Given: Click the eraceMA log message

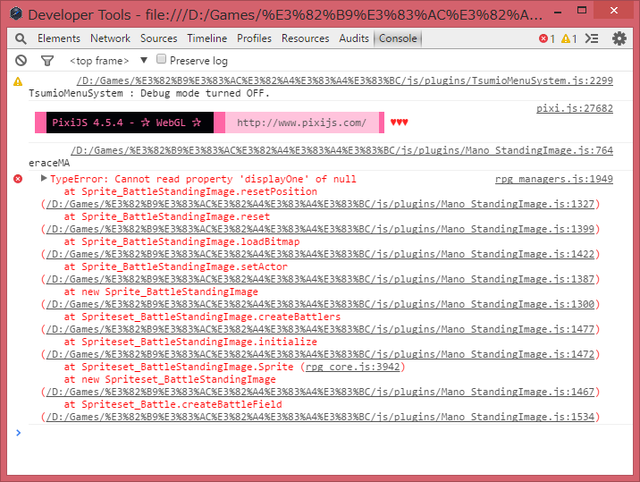Looking at the screenshot, I should coord(49,163).
